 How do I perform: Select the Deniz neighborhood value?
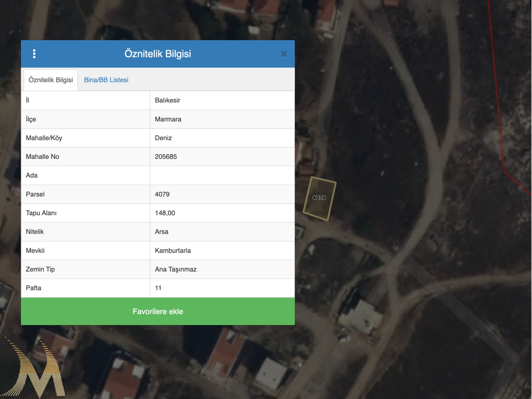point(163,138)
